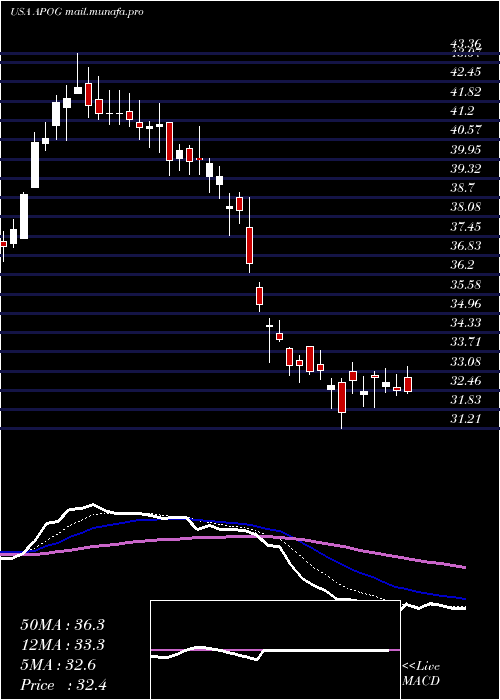Click the 38.7 price axis label
Screen dimensions: 500x700
tap(463, 188)
